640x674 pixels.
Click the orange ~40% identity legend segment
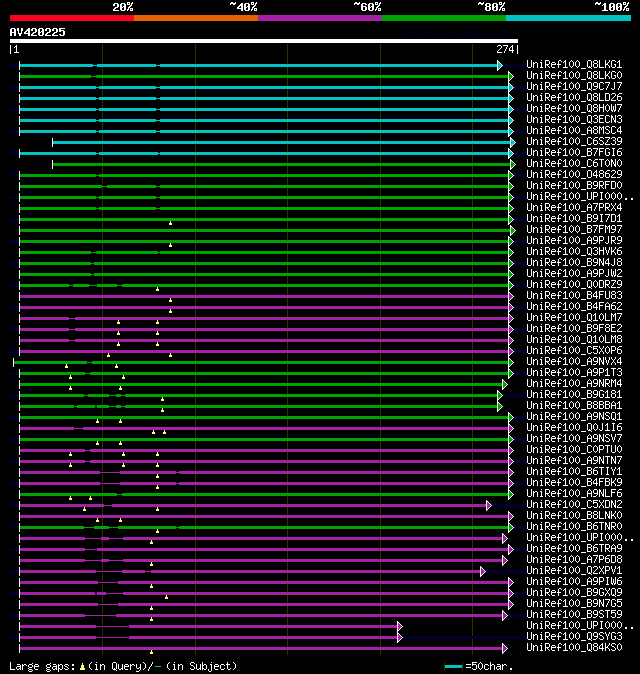196,18
